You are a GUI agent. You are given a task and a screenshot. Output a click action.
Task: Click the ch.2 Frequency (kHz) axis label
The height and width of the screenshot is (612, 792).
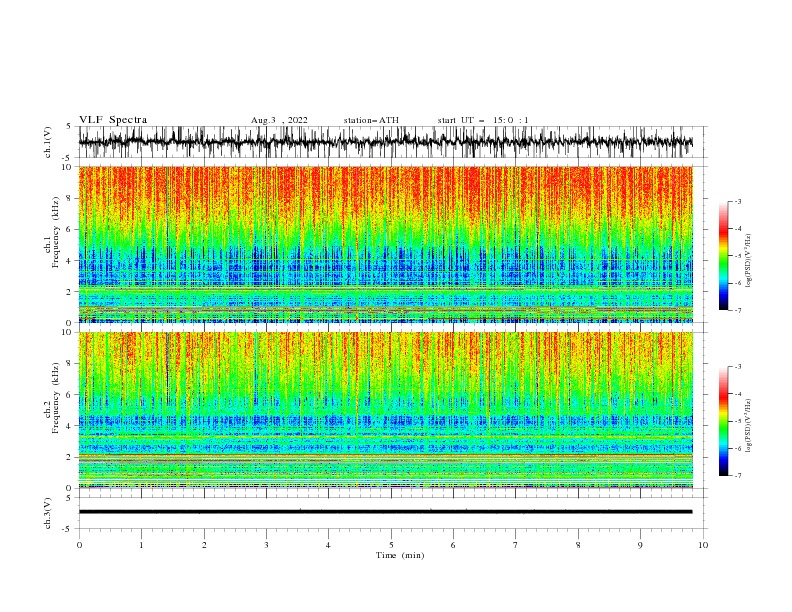pyautogui.click(x=53, y=397)
